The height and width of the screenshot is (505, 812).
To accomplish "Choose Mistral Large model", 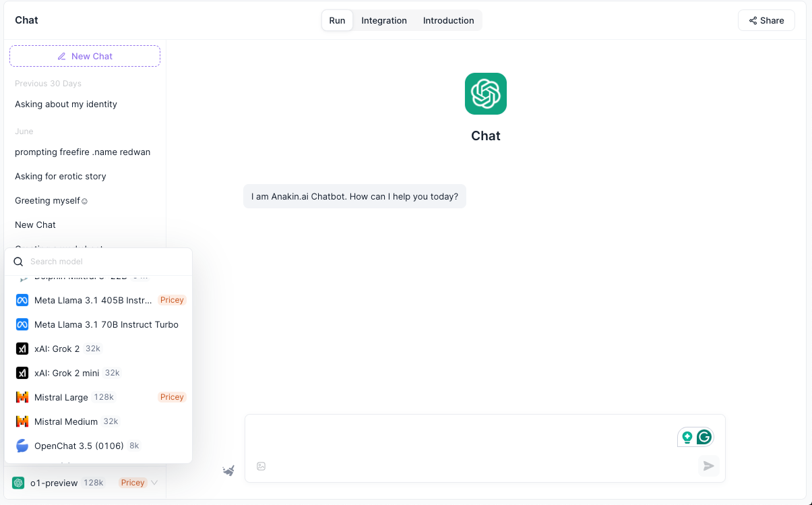I will click(98, 397).
